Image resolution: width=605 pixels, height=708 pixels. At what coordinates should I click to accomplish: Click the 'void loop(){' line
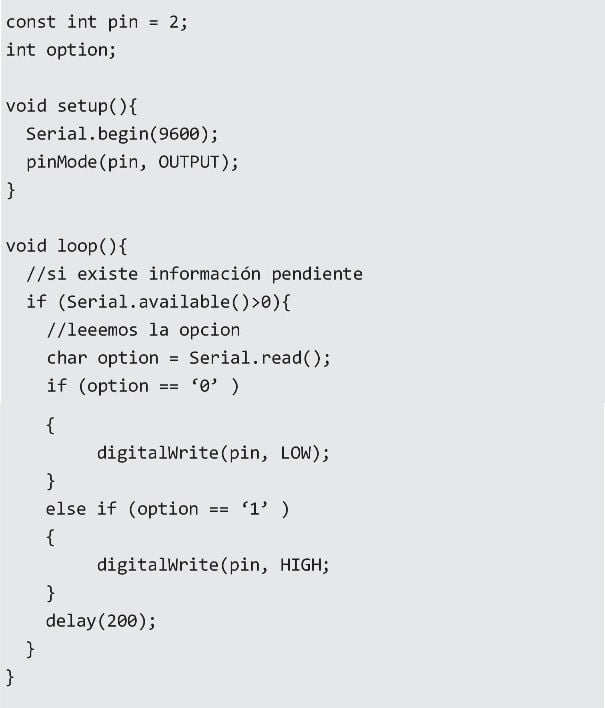pyautogui.click(x=66, y=246)
